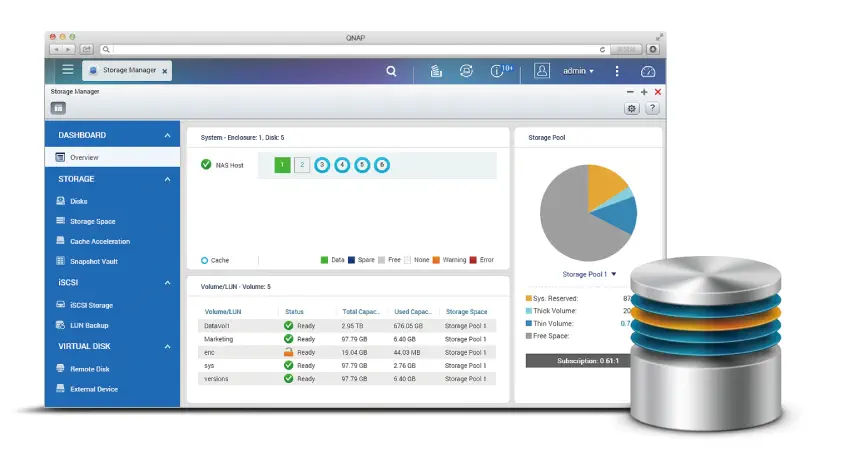Click the browser back button
The image size is (844, 450).
56,50
